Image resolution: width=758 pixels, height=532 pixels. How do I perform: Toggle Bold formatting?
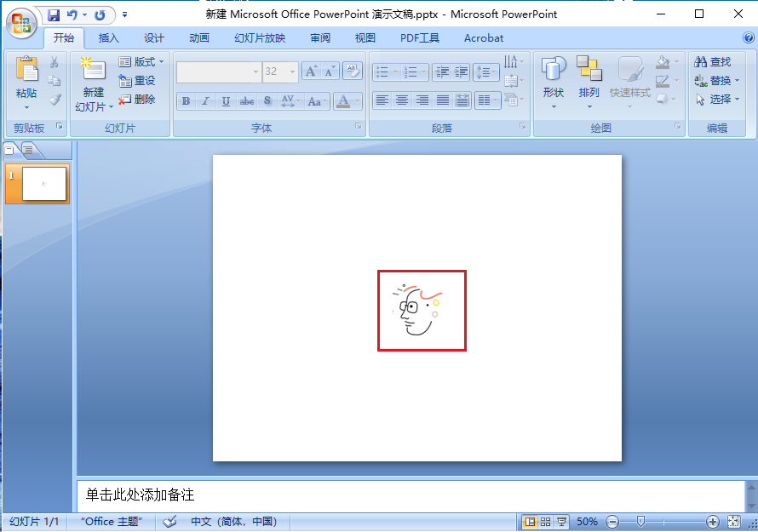click(x=187, y=101)
